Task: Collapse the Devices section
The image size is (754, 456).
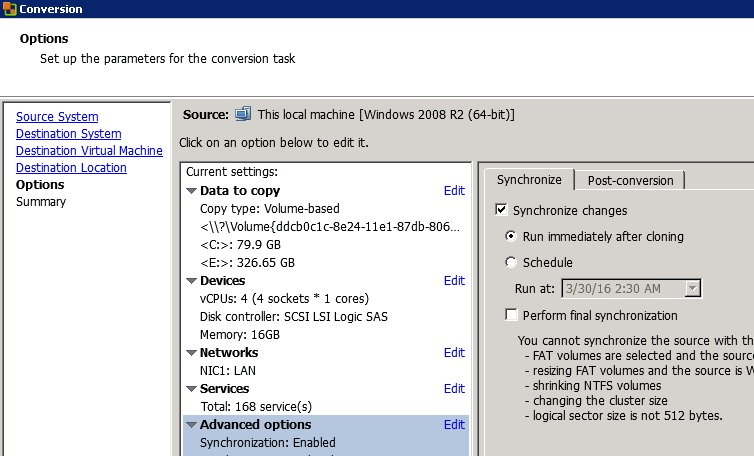Action: (x=192, y=281)
